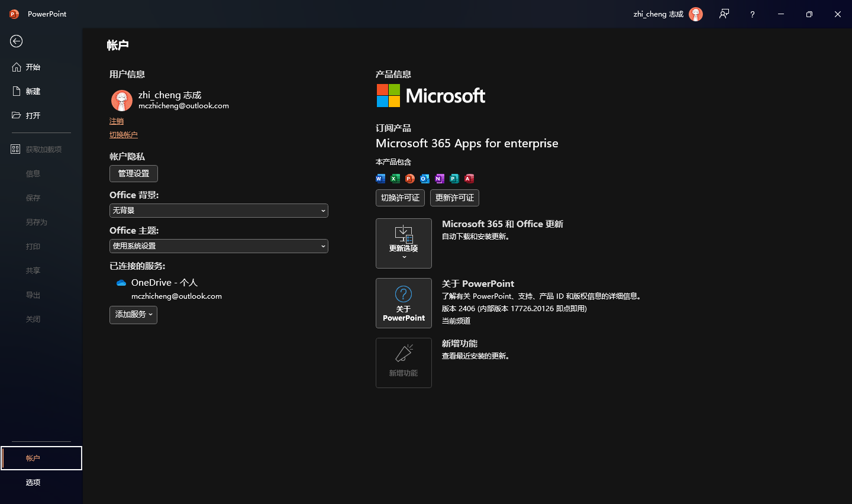Viewport: 852px width, 504px height.
Task: Open the 打开 page
Action: pyautogui.click(x=41, y=115)
